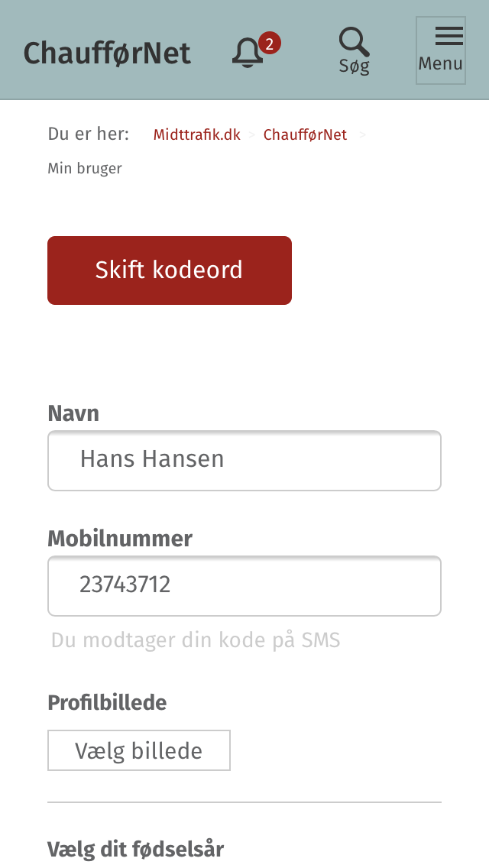Screen dimensions: 489x868
Task: Focus the Navn field containing Hans Hansen
Action: point(244,461)
